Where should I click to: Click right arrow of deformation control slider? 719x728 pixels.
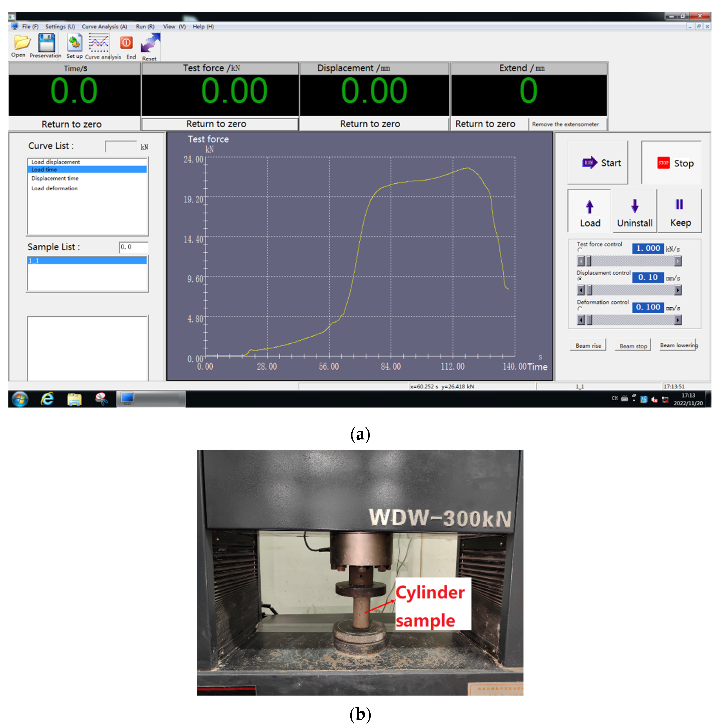pyautogui.click(x=678, y=320)
